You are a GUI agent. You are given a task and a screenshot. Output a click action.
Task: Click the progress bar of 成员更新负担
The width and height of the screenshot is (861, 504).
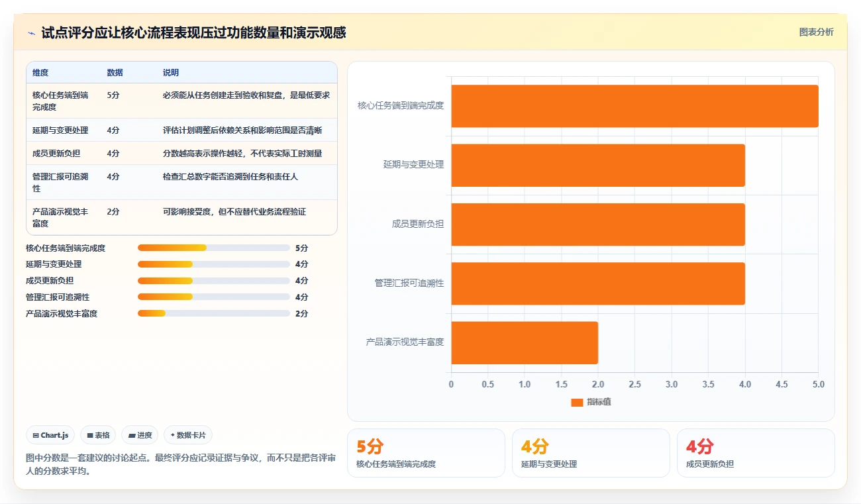coord(214,281)
